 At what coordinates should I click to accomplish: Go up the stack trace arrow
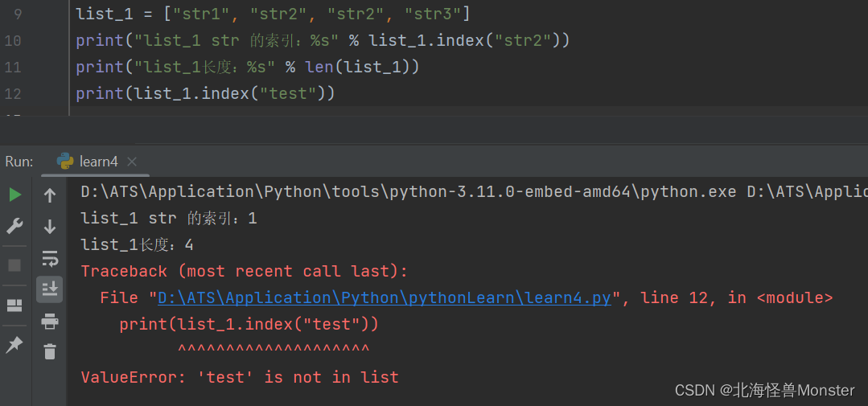(50, 195)
